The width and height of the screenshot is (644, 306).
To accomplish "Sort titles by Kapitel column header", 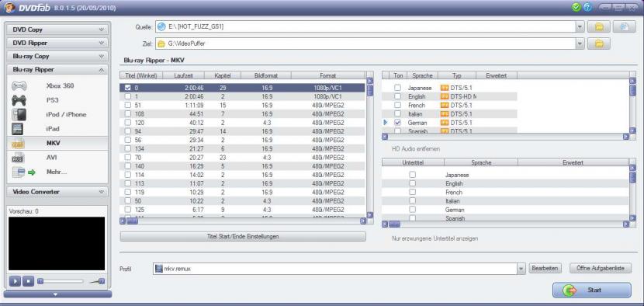I will click(223, 75).
